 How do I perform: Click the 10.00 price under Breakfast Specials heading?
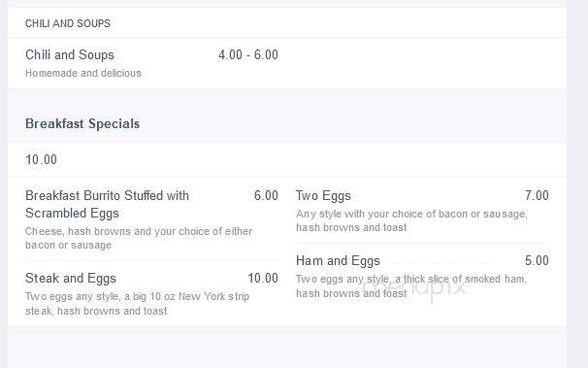tap(42, 159)
